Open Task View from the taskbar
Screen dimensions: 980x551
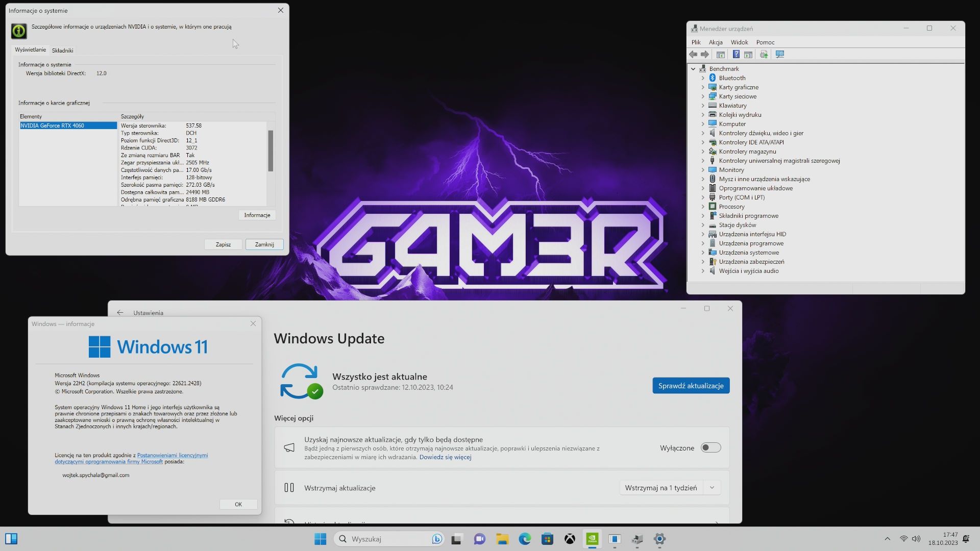coord(456,539)
